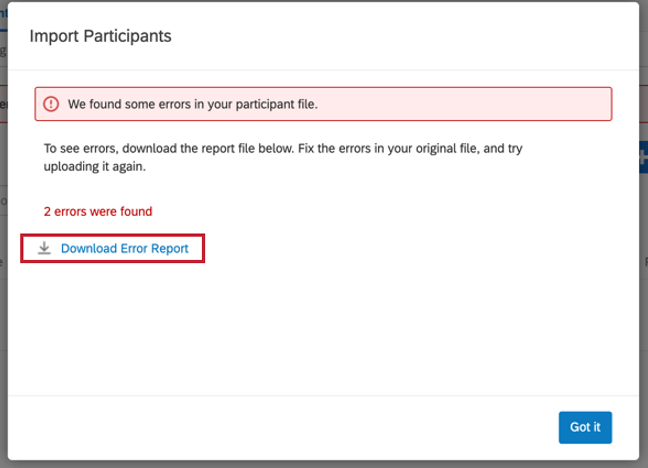Image resolution: width=648 pixels, height=468 pixels.
Task: Click the blue plus button behind dialog
Action: (643, 155)
